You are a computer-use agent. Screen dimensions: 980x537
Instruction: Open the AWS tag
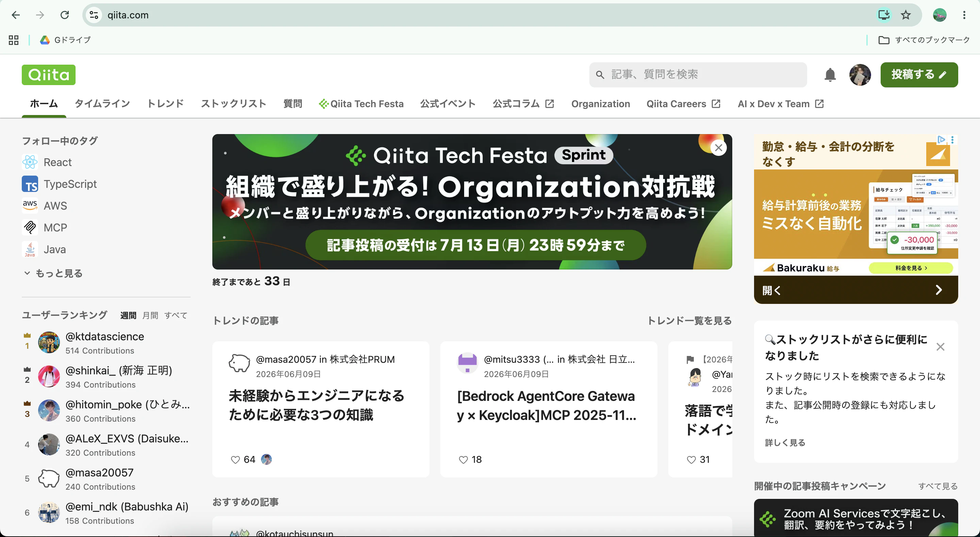point(45,206)
